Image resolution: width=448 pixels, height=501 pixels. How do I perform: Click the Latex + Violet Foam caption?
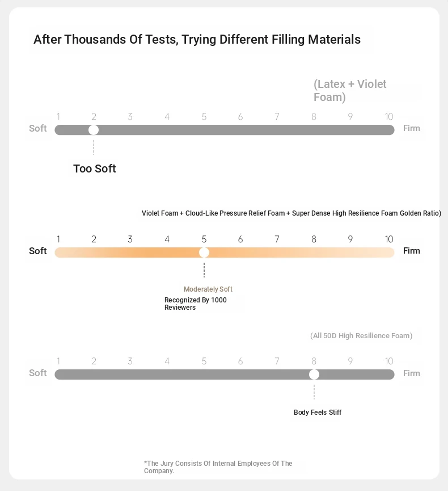click(x=350, y=90)
